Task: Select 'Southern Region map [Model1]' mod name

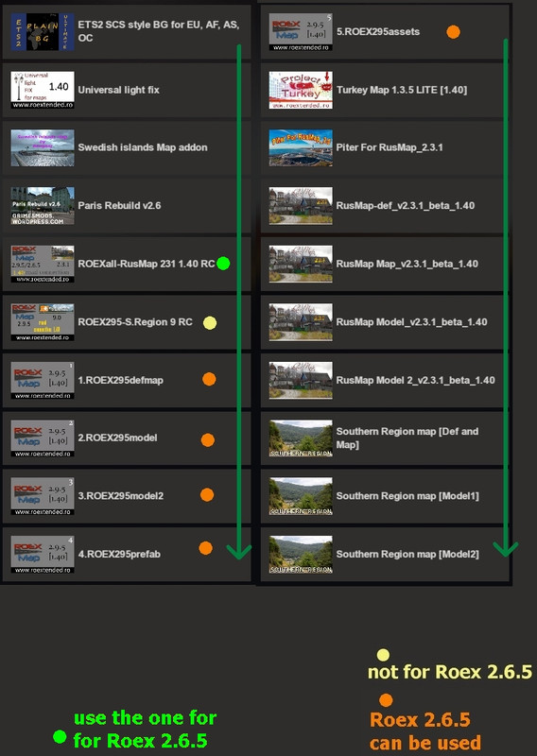Action: pyautogui.click(x=407, y=495)
